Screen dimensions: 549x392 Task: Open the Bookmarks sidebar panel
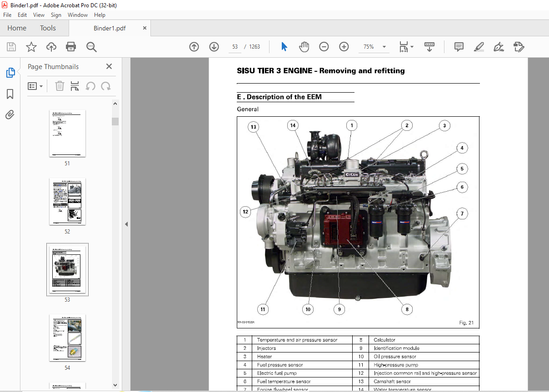10,94
